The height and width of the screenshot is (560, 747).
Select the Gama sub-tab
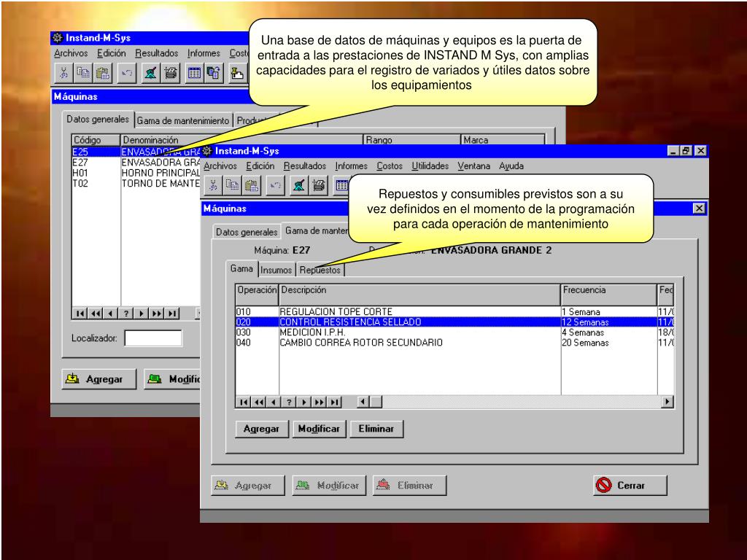[x=241, y=268]
